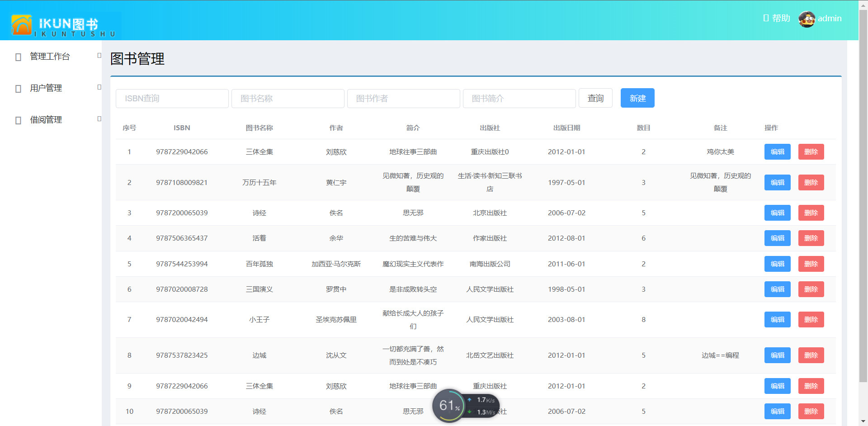Edit the 小王子 row
This screenshot has width=868, height=426.
(x=777, y=320)
